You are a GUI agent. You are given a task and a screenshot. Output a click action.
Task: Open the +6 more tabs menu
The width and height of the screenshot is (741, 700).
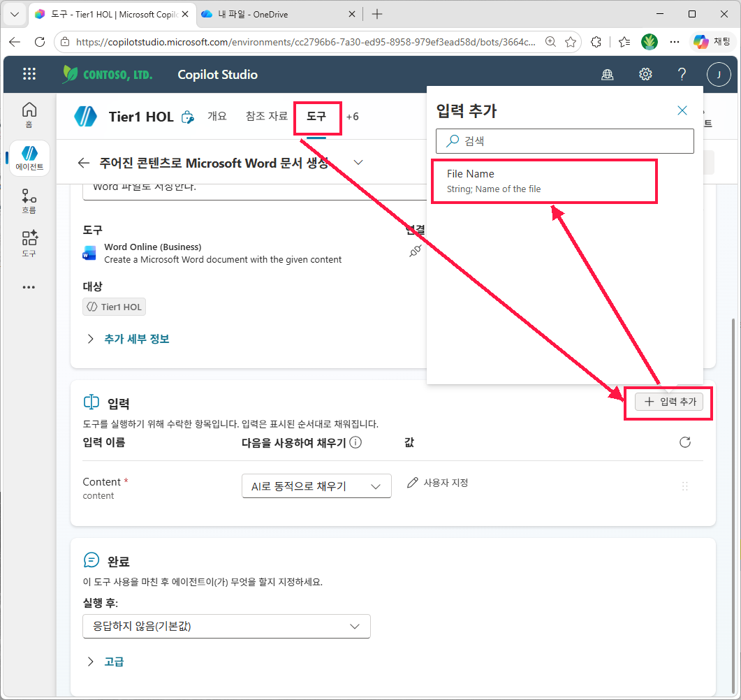click(x=353, y=117)
